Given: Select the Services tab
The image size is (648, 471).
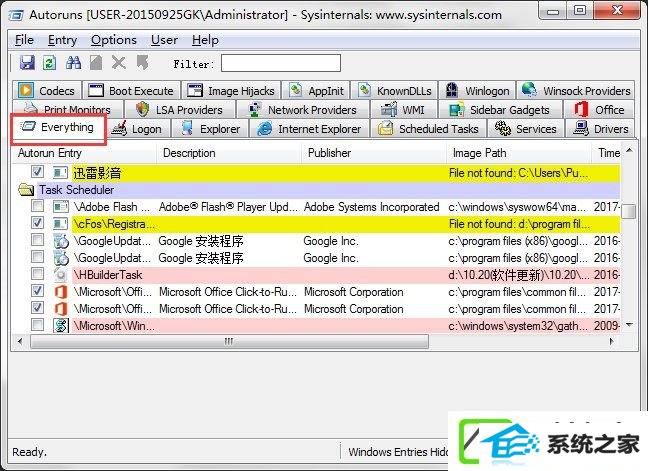Looking at the screenshot, I should (x=526, y=129).
